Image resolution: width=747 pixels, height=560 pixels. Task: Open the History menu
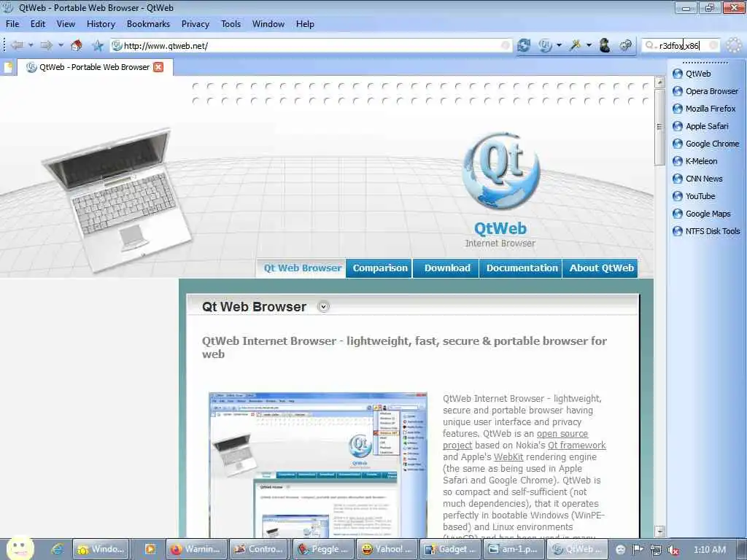click(x=101, y=24)
